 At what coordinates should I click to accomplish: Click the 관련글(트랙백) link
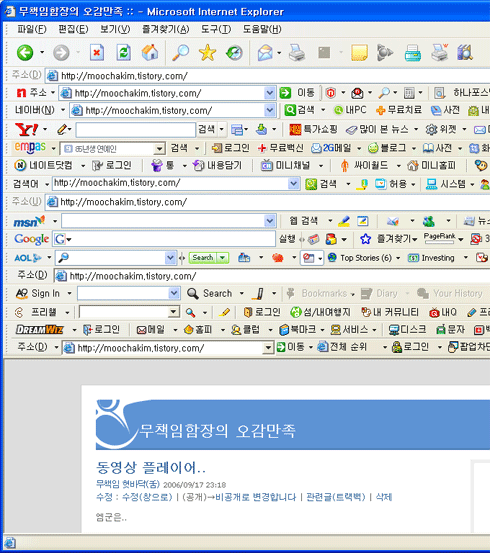point(335,497)
